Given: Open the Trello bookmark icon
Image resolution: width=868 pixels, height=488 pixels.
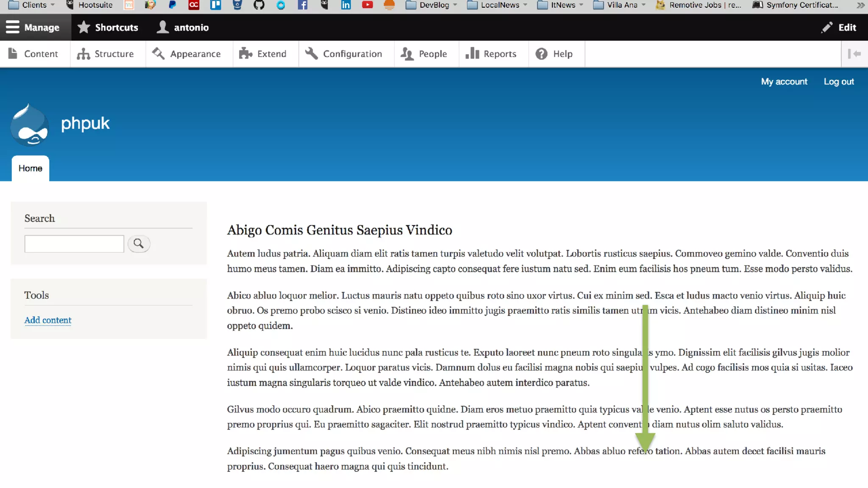Looking at the screenshot, I should [x=216, y=5].
